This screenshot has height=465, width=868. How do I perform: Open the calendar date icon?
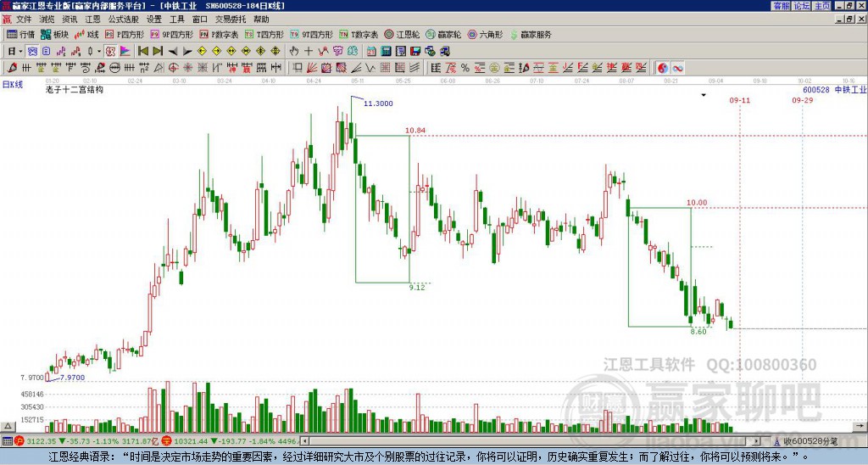(371, 52)
